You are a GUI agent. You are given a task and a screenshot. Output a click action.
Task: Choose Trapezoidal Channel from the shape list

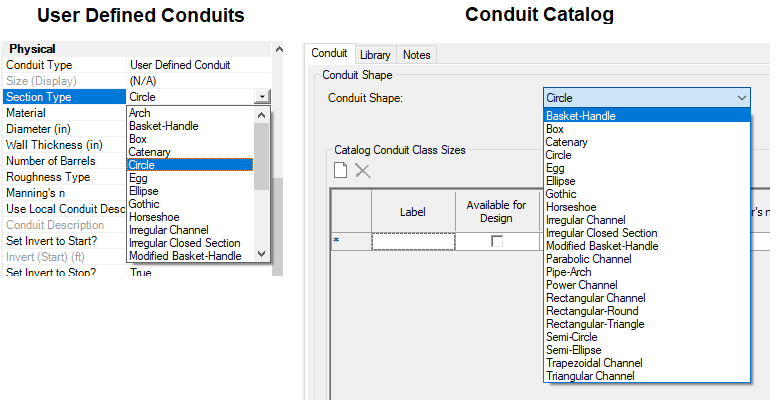pyautogui.click(x=595, y=363)
